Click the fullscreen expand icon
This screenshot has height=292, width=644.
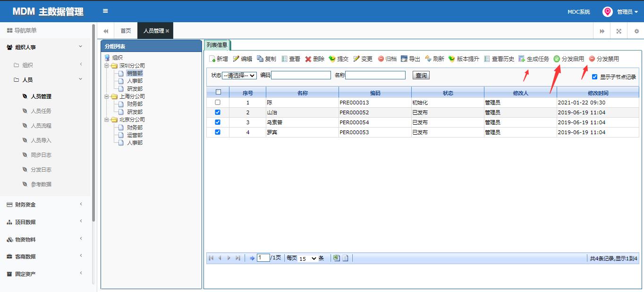click(x=619, y=31)
